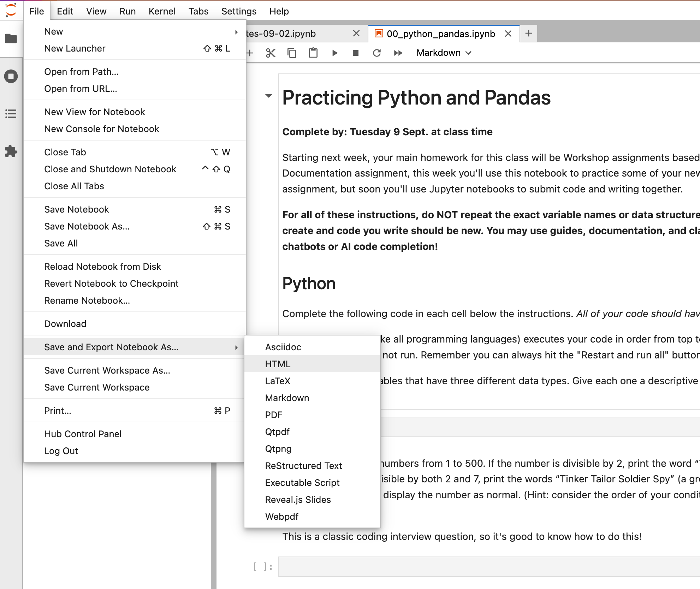Export notebook as HTML
The height and width of the screenshot is (589, 700).
point(312,364)
